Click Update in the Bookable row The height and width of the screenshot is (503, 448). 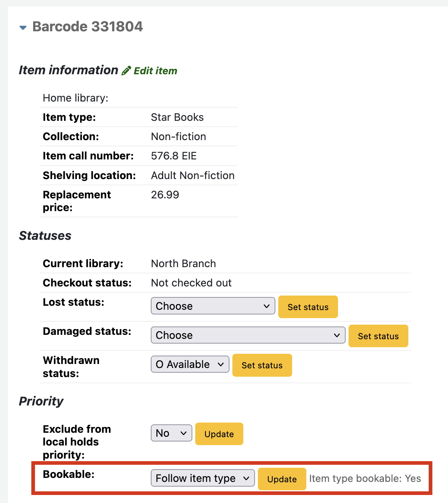pyautogui.click(x=282, y=479)
